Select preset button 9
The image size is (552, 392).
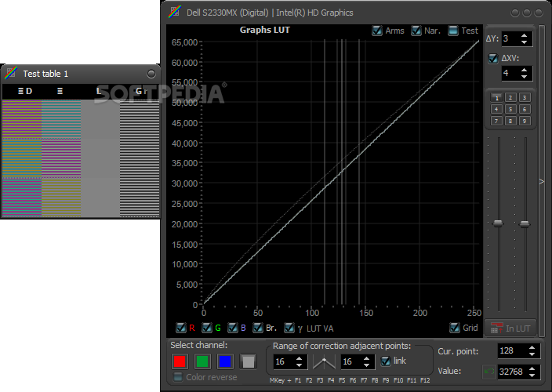[525, 121]
